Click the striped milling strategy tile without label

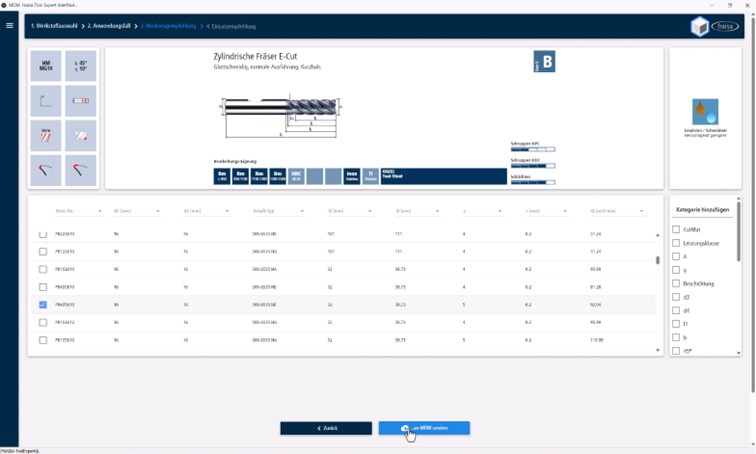pyautogui.click(x=81, y=136)
